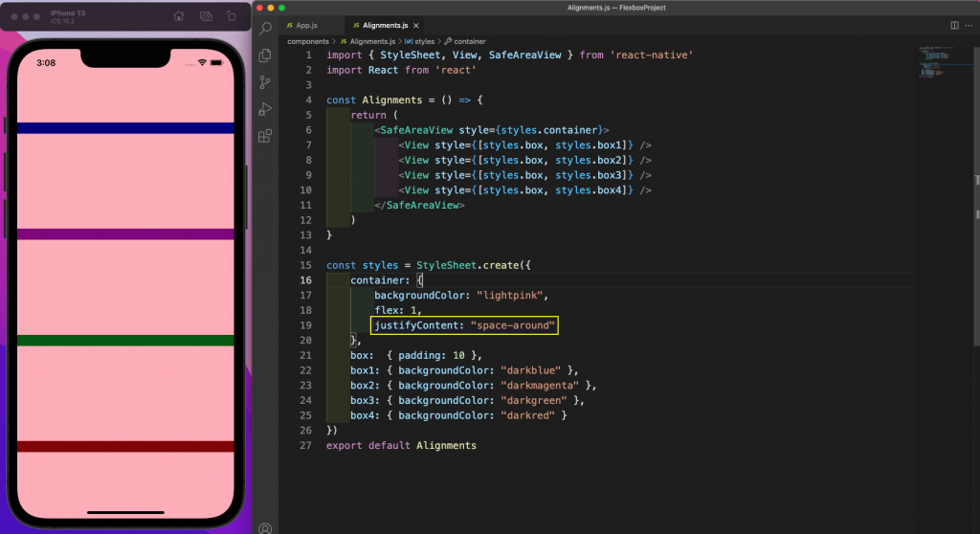
Task: Click the "flex: 1," code line
Action: 398,310
